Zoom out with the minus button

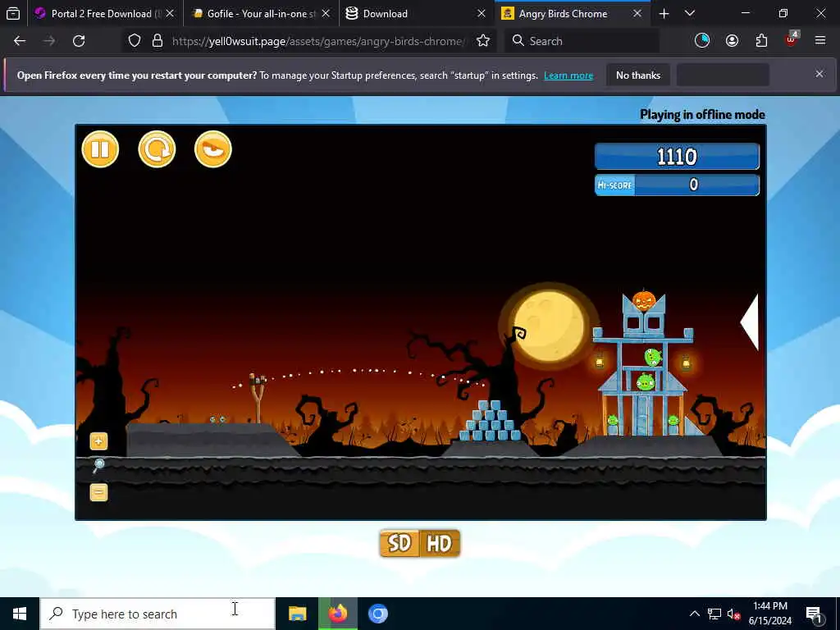click(98, 492)
